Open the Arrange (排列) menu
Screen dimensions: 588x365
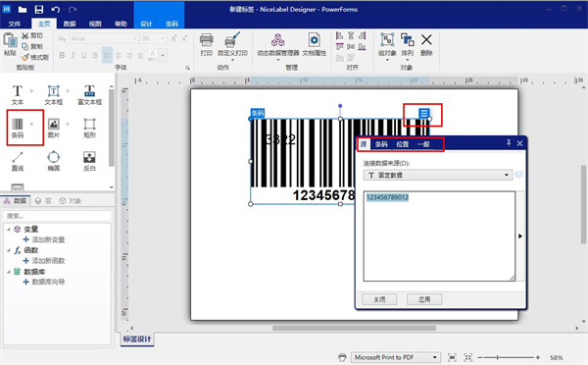point(408,46)
